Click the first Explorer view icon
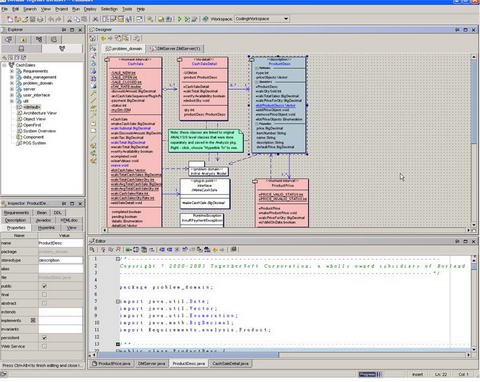Image resolution: width=480 pixels, height=382 pixels. point(8,39)
